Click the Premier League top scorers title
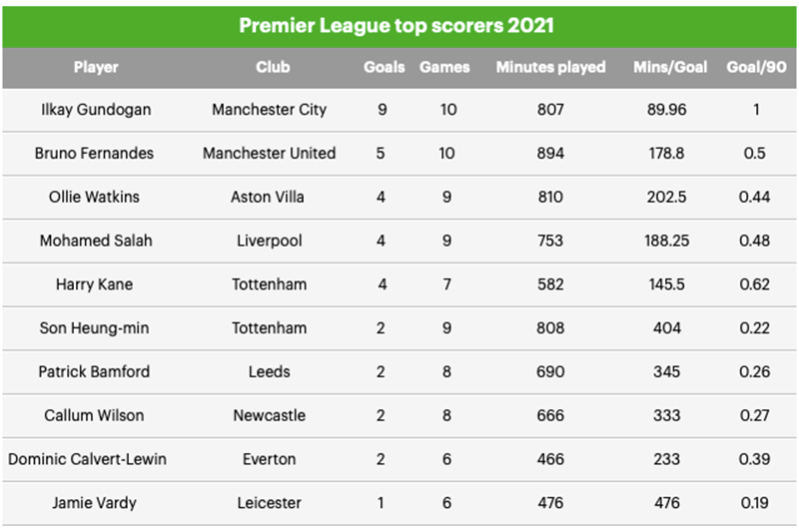 399,25
